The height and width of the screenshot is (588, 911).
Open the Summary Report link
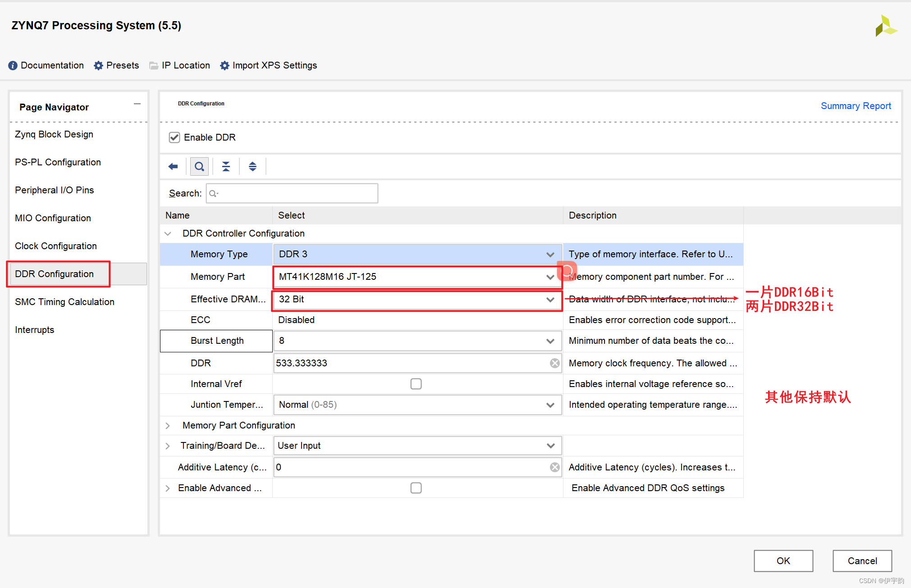(856, 106)
